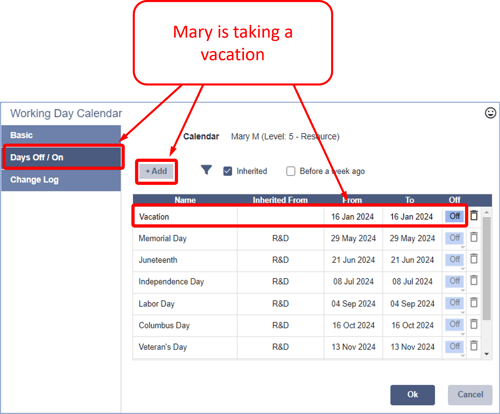Click the + Add button
500x414 pixels.
click(x=156, y=171)
